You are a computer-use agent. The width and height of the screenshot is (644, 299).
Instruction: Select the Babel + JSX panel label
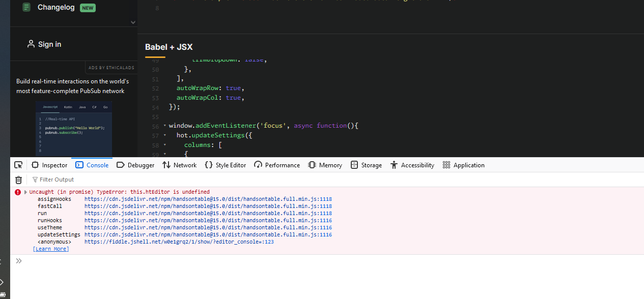pos(169,47)
